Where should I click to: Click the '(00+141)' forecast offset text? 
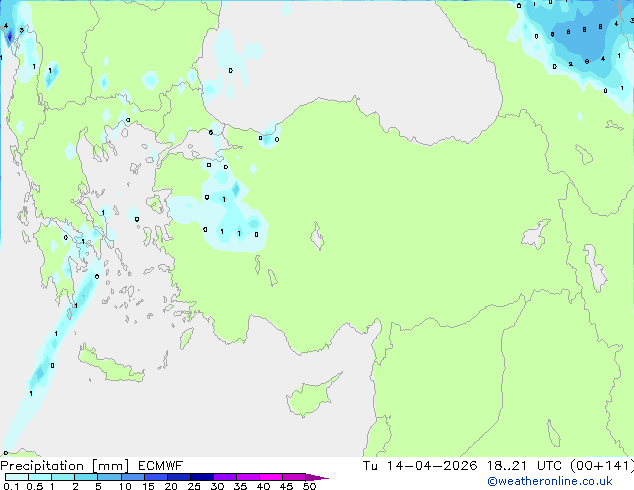point(602,466)
